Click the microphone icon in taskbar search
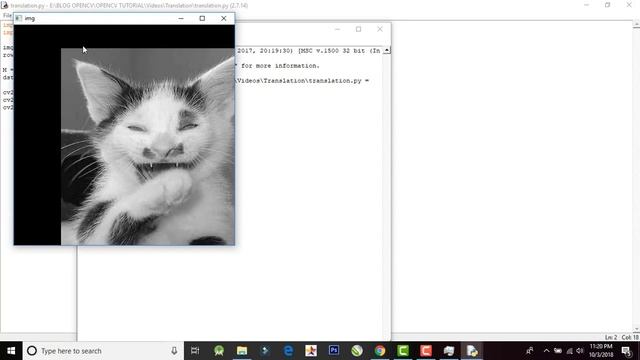Screen dimensions: 640x360 point(174,351)
